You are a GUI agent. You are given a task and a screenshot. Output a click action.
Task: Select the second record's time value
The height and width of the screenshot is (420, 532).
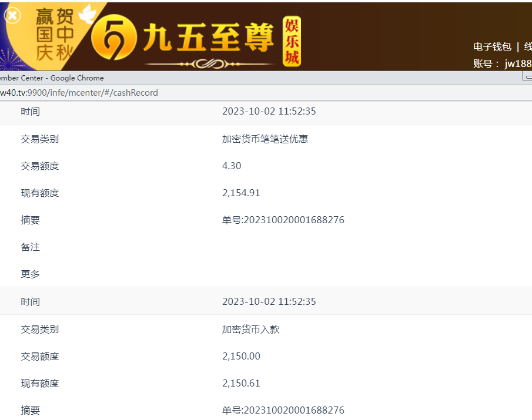(269, 302)
